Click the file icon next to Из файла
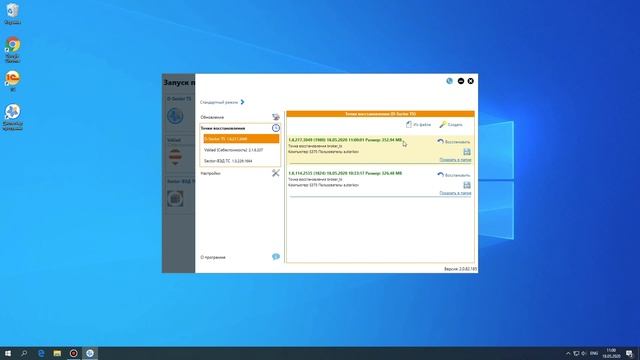The width and height of the screenshot is (640, 360). (x=409, y=124)
